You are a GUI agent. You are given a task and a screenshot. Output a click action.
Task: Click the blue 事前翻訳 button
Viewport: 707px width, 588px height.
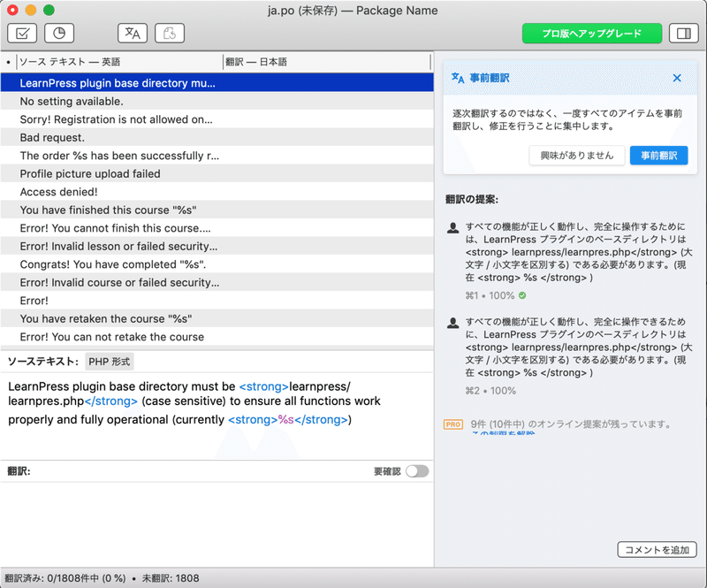658,156
